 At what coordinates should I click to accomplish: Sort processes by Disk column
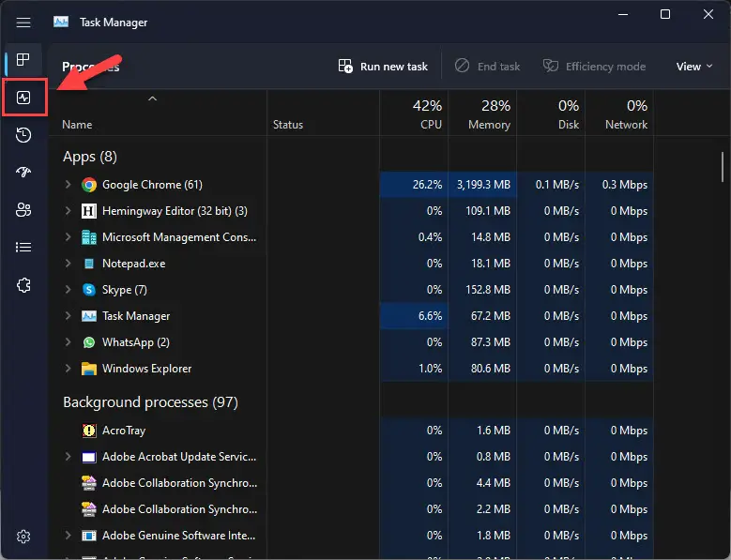click(x=551, y=114)
